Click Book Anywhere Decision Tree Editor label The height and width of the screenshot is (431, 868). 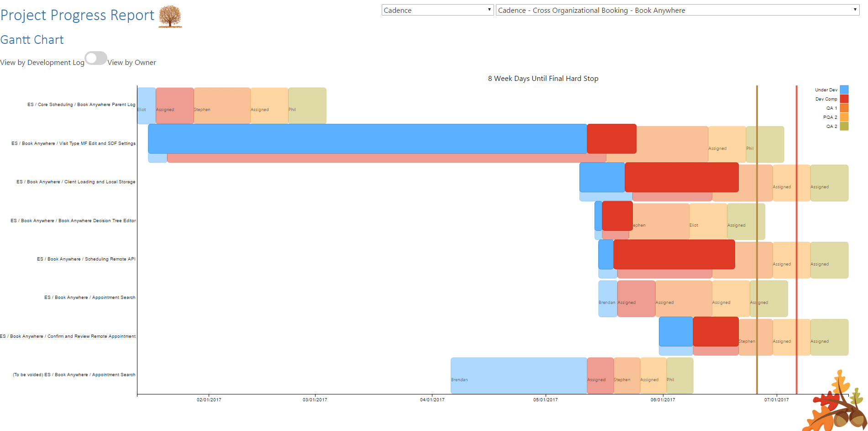[x=73, y=221]
